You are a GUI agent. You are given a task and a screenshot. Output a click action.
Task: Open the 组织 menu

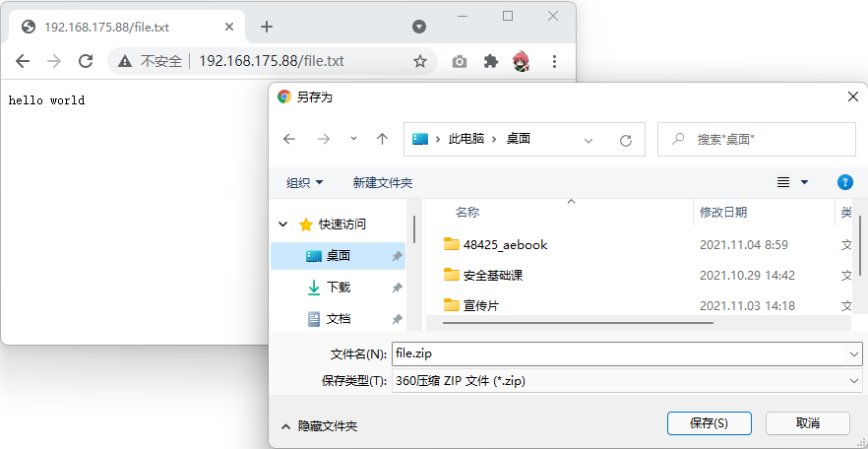click(304, 182)
